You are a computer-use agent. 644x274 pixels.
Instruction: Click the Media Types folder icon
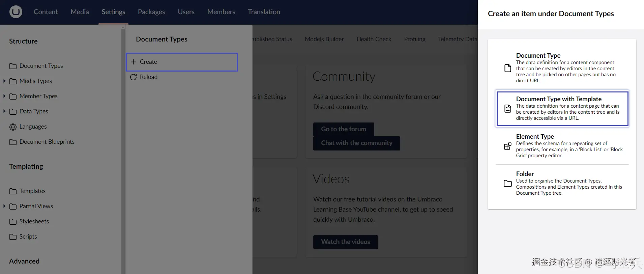pyautogui.click(x=13, y=81)
